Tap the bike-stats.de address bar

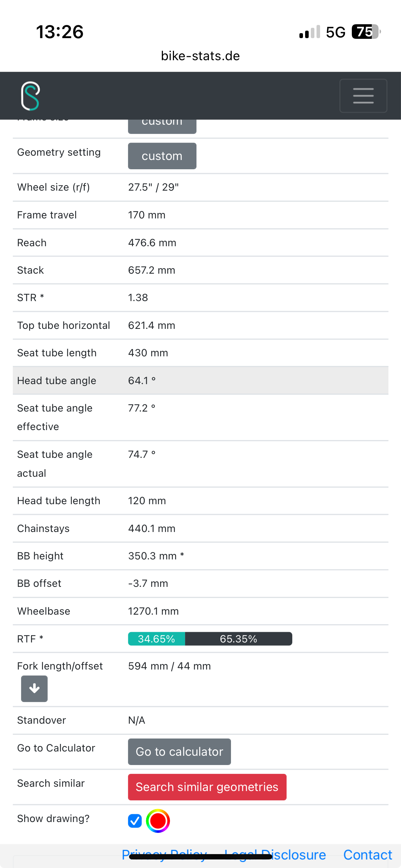(200, 56)
